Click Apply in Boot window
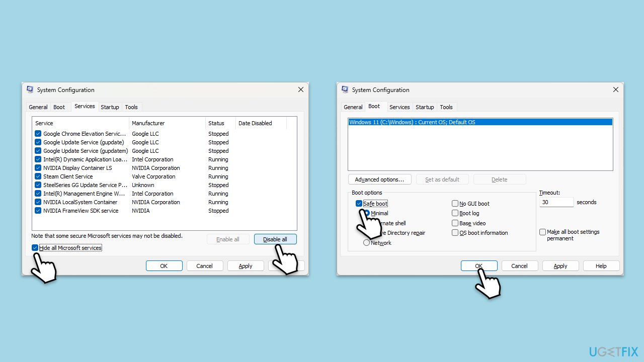Screen dimensions: 644x362 pos(560,266)
